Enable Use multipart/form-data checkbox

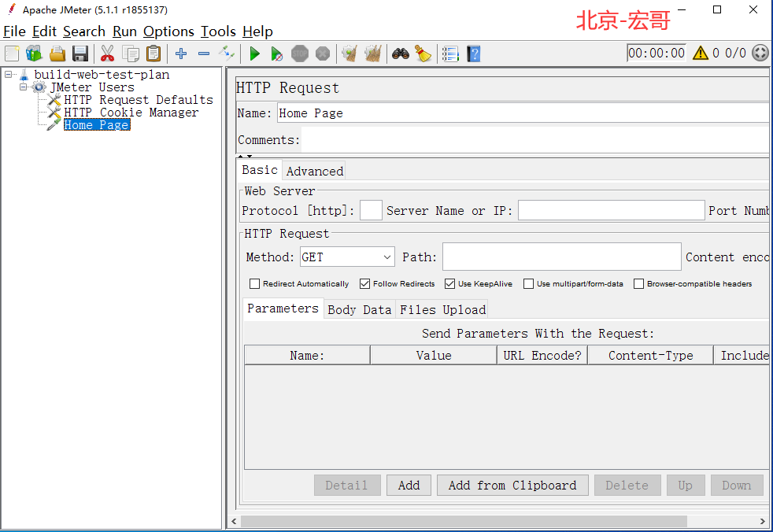528,283
